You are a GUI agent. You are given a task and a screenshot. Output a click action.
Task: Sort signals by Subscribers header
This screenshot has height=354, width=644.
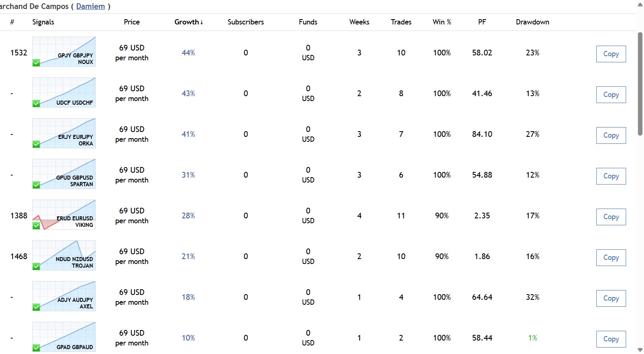coord(246,22)
